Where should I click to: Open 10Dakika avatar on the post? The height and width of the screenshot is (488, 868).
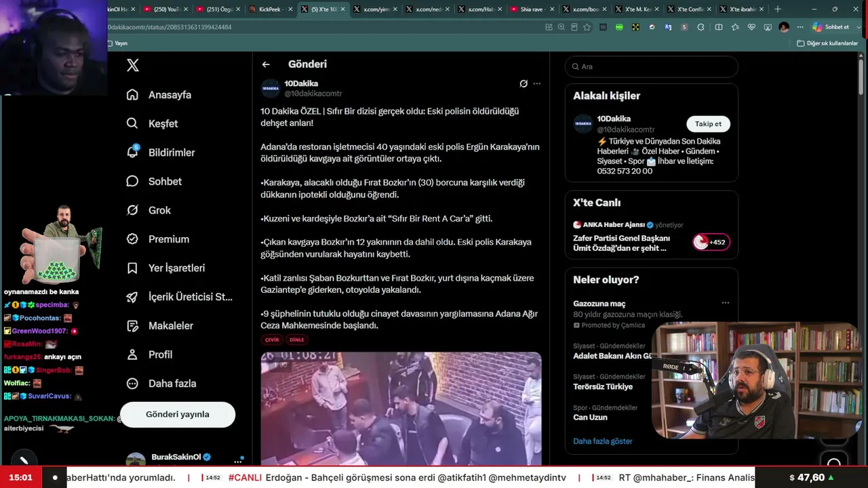coord(270,88)
